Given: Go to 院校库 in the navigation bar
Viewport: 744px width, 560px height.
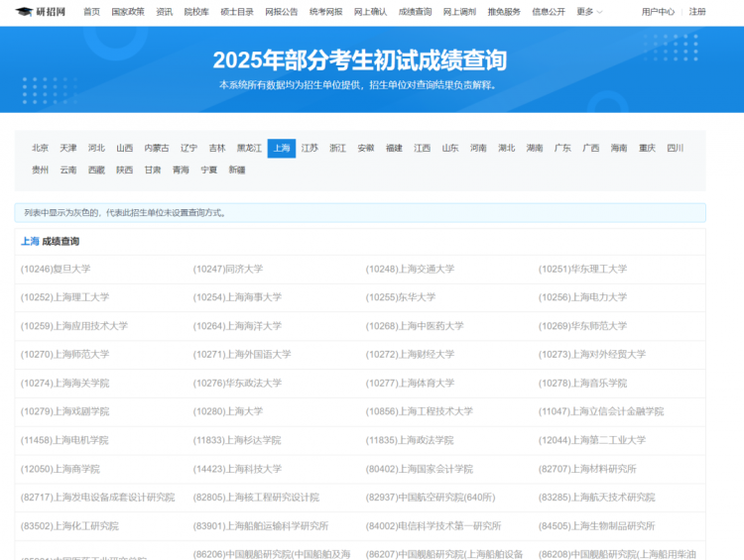Looking at the screenshot, I should point(196,11).
